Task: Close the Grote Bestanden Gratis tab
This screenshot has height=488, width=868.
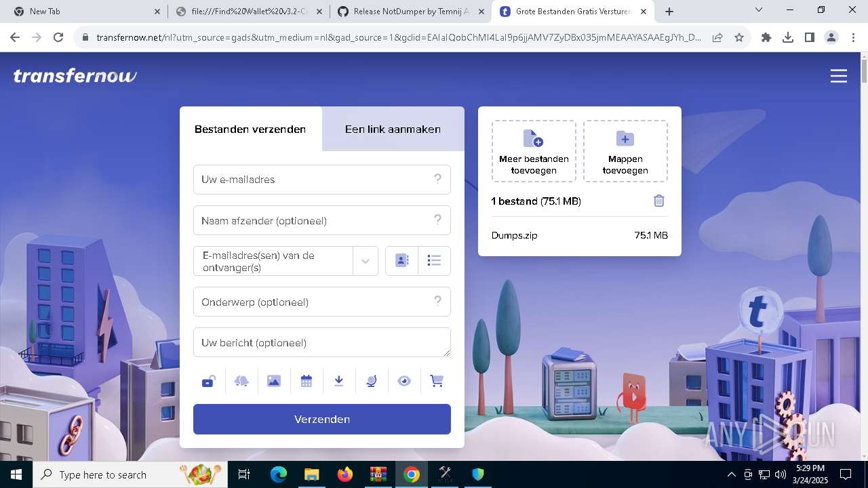Action: [x=644, y=12]
